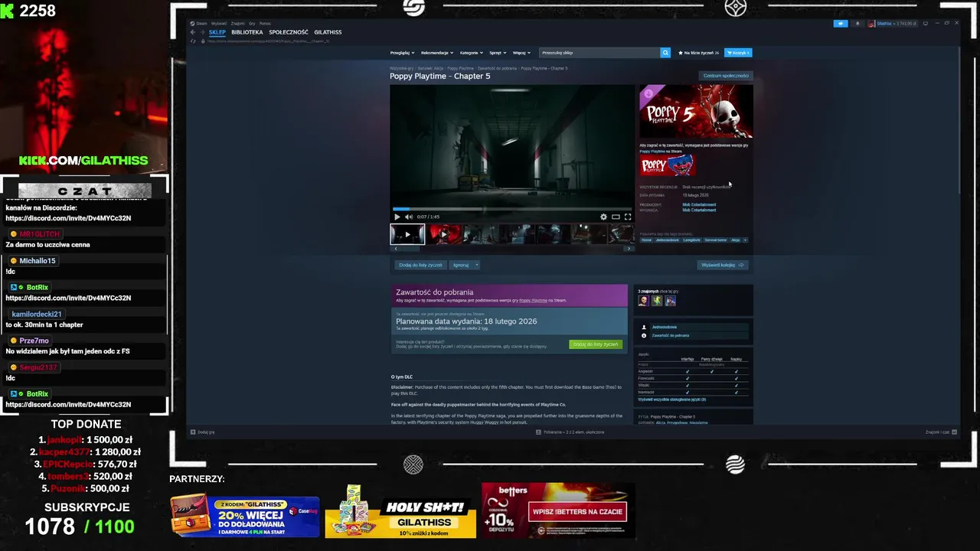Open video settings gear icon
The image size is (980, 551).
tap(603, 217)
